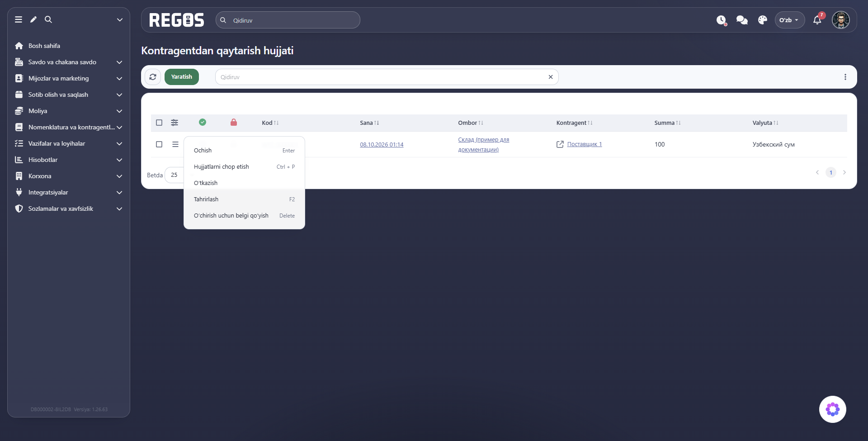
Task: Select Hujjatlarni chop etish menu item
Action: [244, 166]
